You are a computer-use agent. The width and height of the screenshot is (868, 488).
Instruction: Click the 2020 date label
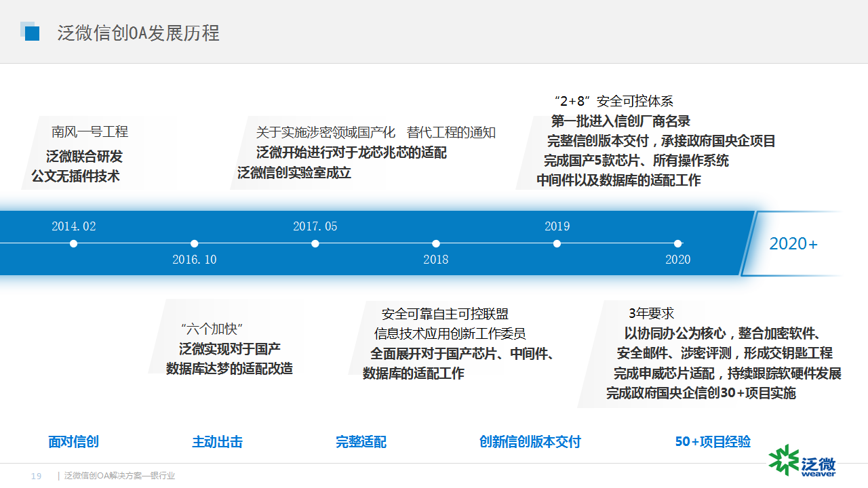pyautogui.click(x=678, y=260)
